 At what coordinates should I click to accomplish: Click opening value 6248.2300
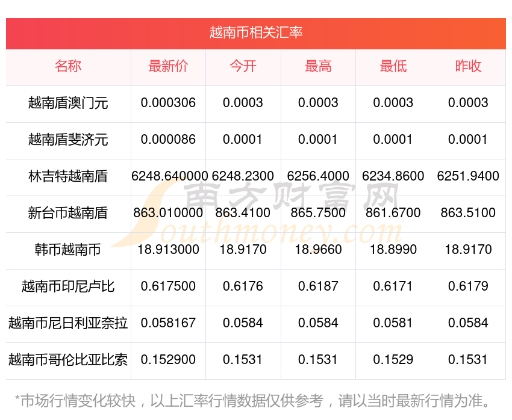click(x=243, y=176)
